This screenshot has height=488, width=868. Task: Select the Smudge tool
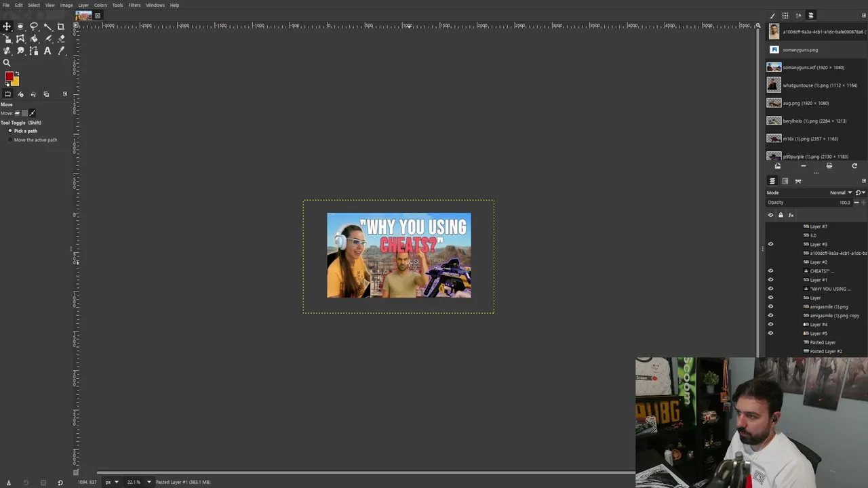(x=20, y=51)
